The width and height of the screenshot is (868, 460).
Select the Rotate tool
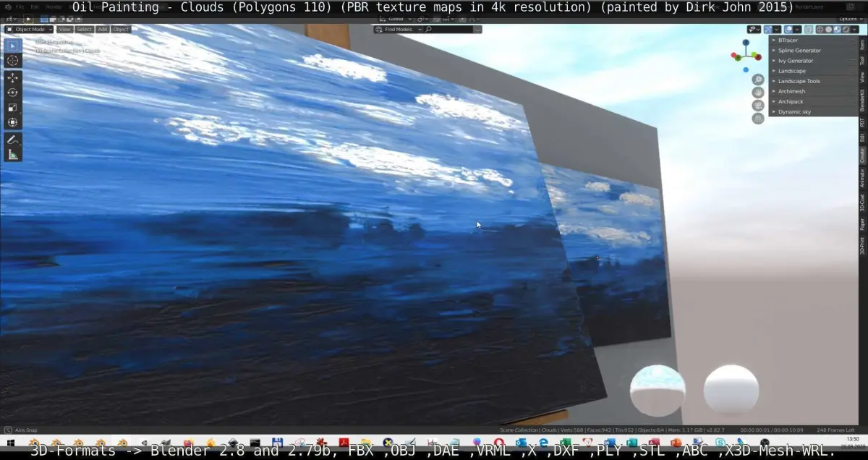[x=13, y=92]
